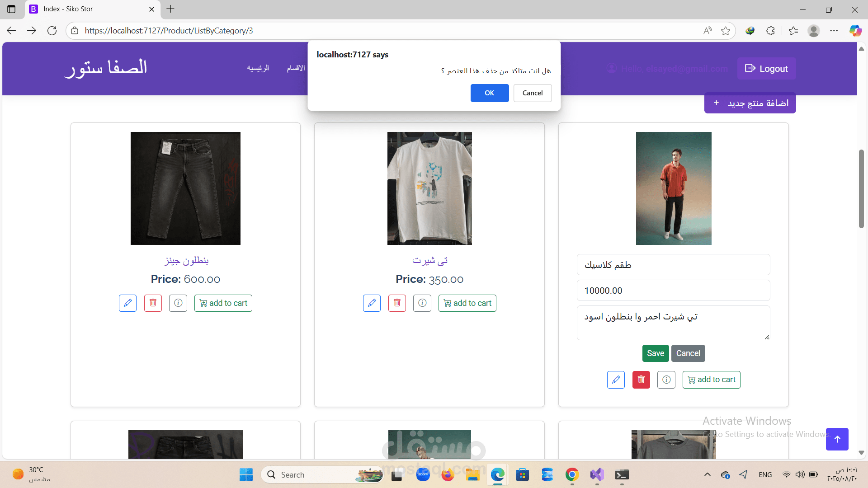Screen dimensions: 868x488
Task: Click the site info lock icon
Action: [75, 31]
